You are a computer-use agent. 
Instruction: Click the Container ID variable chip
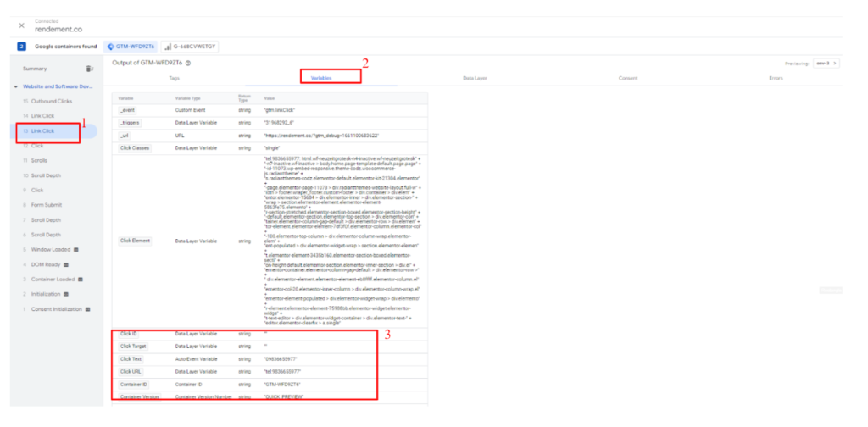pyautogui.click(x=134, y=385)
